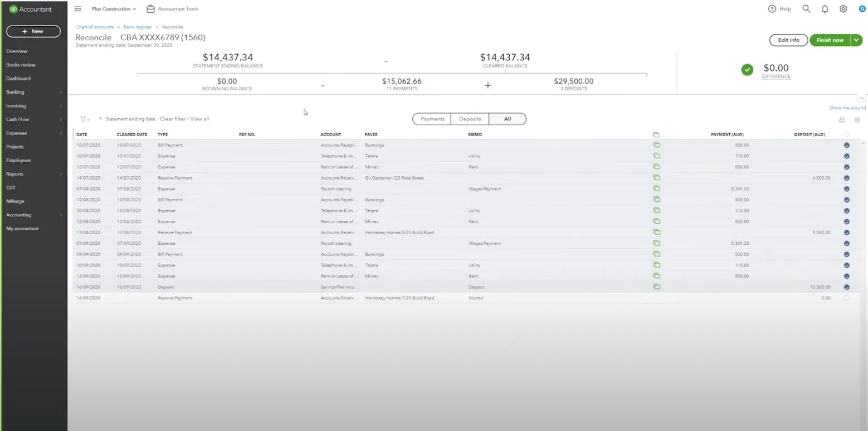Open the notifications bell
The height and width of the screenshot is (431, 868).
[825, 9]
